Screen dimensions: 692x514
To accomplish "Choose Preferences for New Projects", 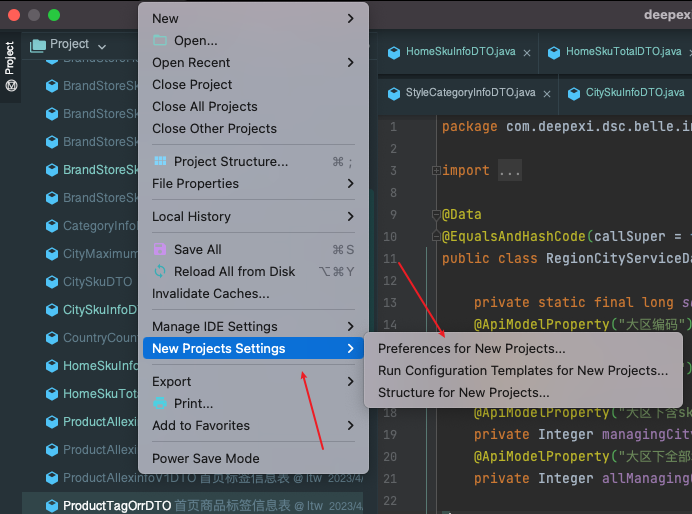I will (x=471, y=349).
